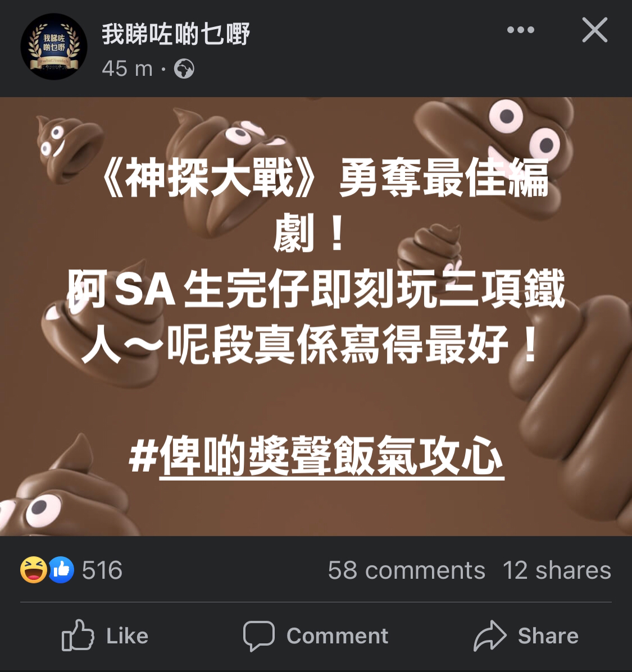Screen dimensions: 632x672
Task: Click the 45 m post timestamp
Action: click(x=128, y=68)
